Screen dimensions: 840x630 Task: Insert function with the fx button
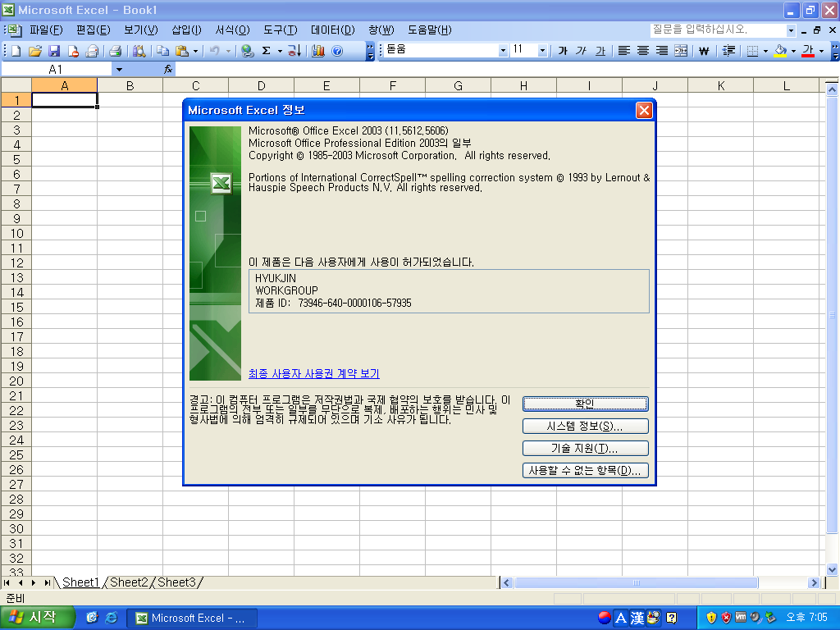pos(168,69)
